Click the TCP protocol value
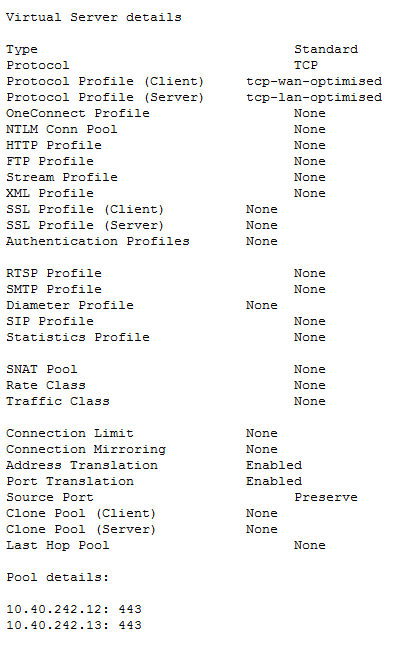The width and height of the screenshot is (402, 647). point(306,65)
